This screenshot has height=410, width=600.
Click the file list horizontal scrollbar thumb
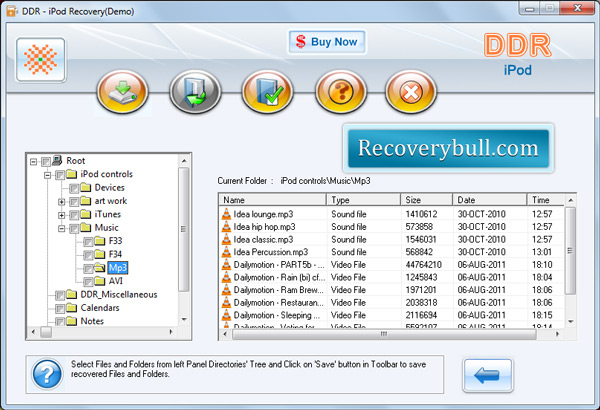(x=384, y=334)
